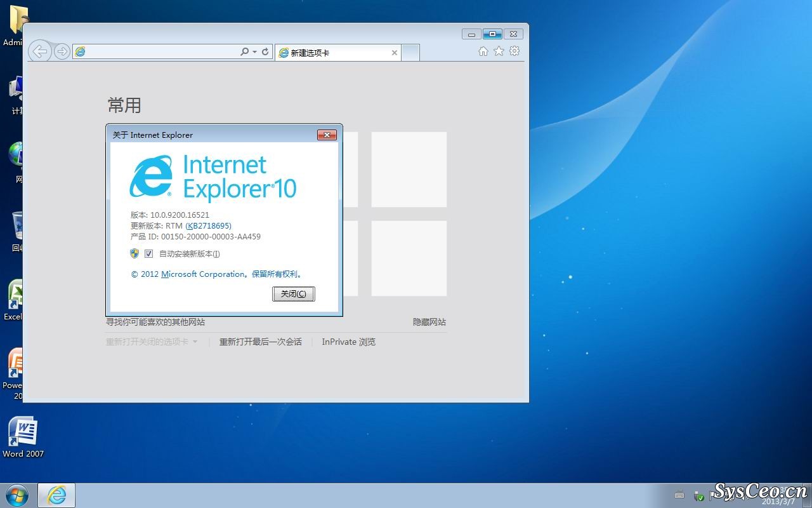Image resolution: width=812 pixels, height=508 pixels.
Task: Click the UAC shield icon in About dialog
Action: tap(134, 253)
